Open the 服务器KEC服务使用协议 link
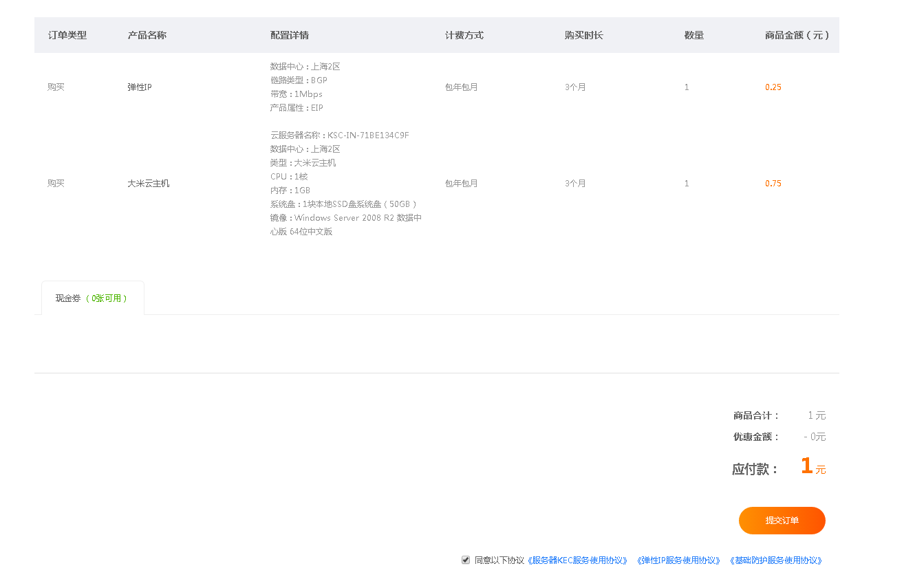 (x=578, y=560)
